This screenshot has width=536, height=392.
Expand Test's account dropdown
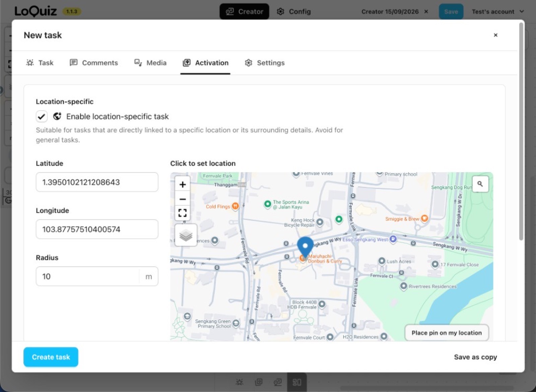pyautogui.click(x=498, y=12)
